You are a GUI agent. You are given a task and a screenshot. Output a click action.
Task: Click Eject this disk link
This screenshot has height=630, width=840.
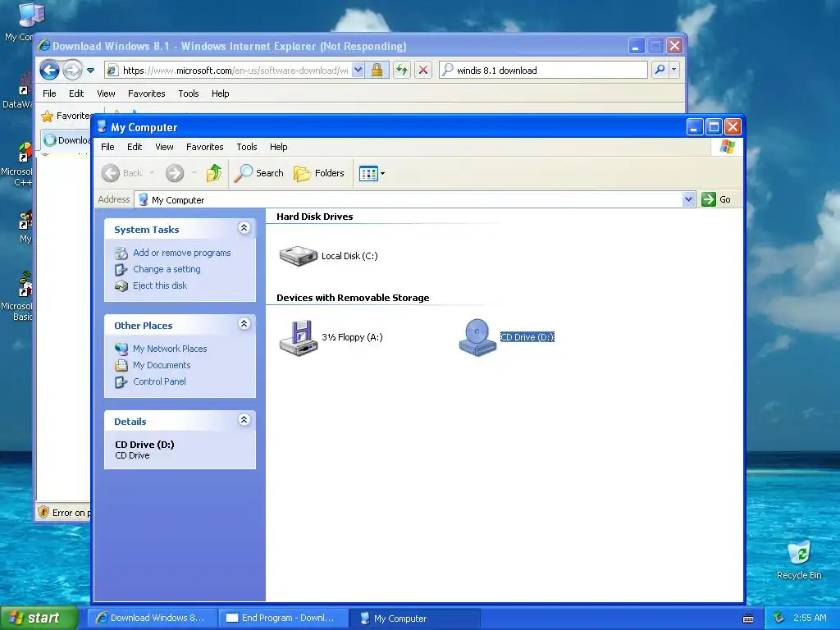[x=160, y=285]
